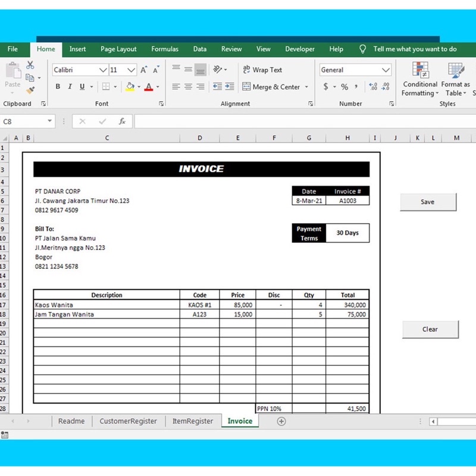Open Format as Table gallery

[456, 79]
